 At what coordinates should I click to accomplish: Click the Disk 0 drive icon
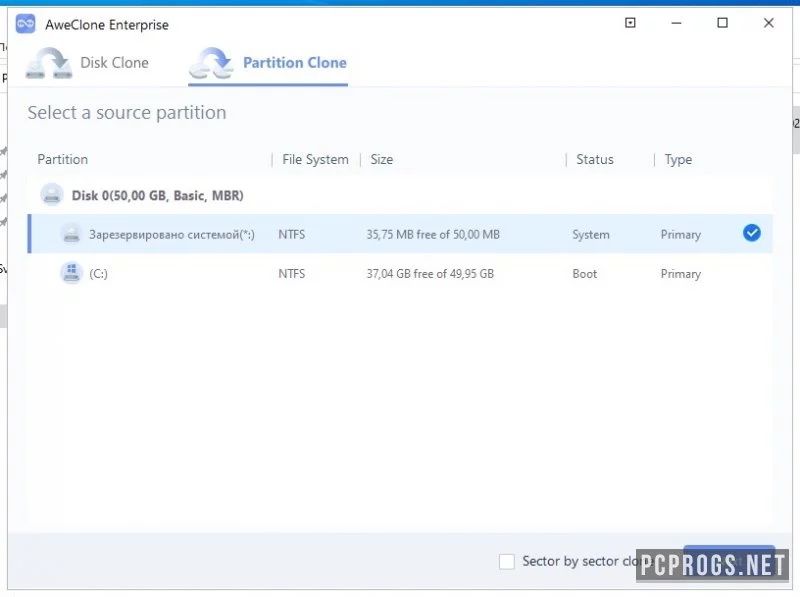click(x=52, y=195)
